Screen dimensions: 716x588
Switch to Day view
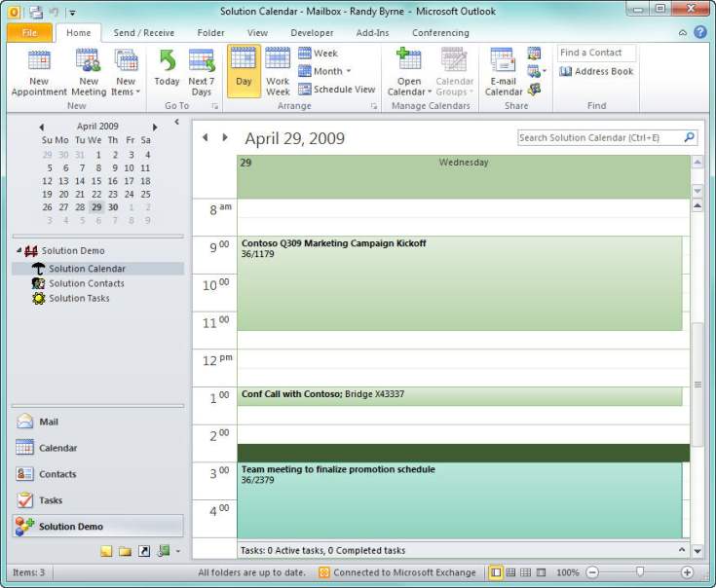[x=244, y=71]
